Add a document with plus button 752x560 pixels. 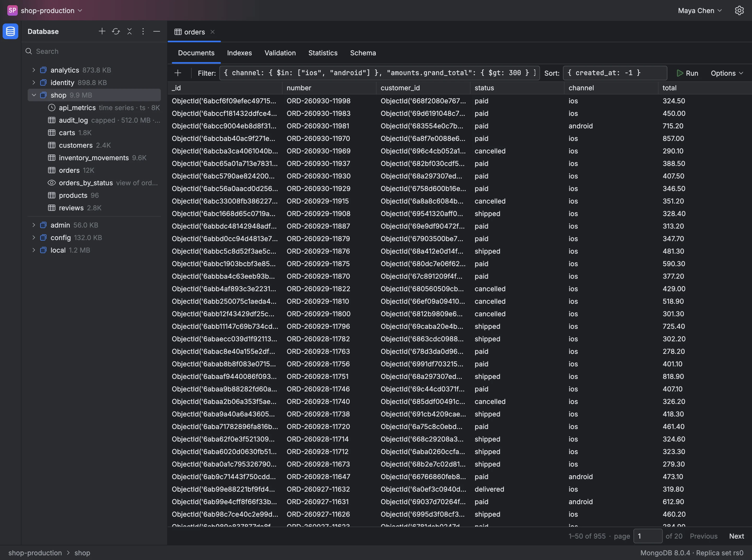click(x=177, y=73)
